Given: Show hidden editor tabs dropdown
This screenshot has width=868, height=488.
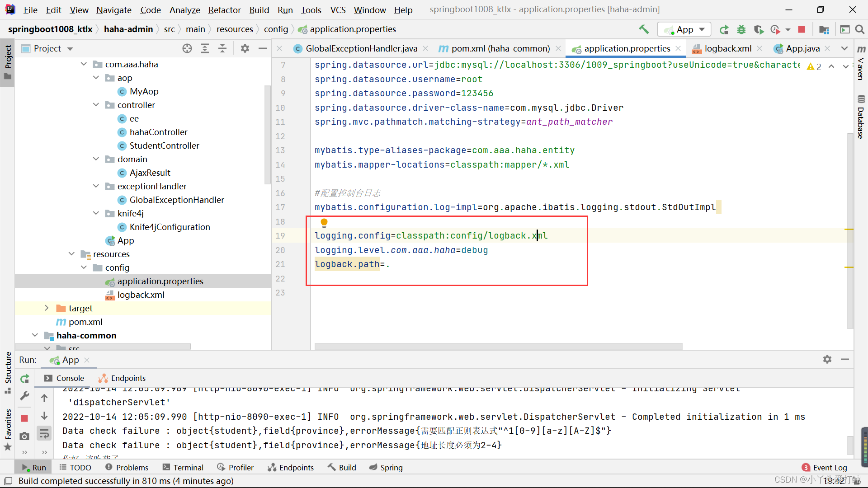Looking at the screenshot, I should 844,48.
